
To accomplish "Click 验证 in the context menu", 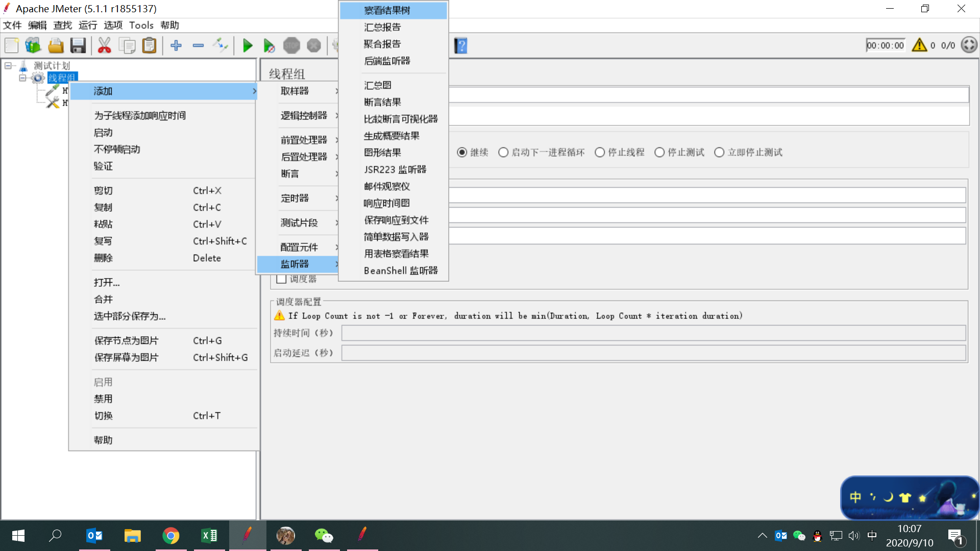I will point(103,166).
